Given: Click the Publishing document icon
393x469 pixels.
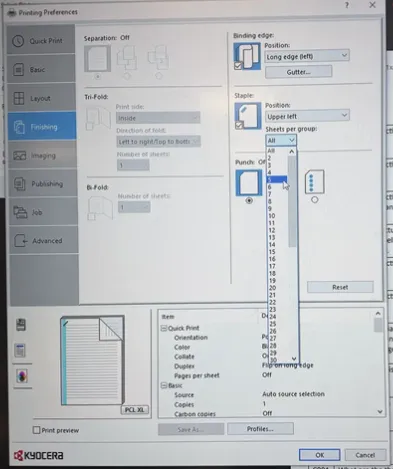Looking at the screenshot, I should point(20,184).
